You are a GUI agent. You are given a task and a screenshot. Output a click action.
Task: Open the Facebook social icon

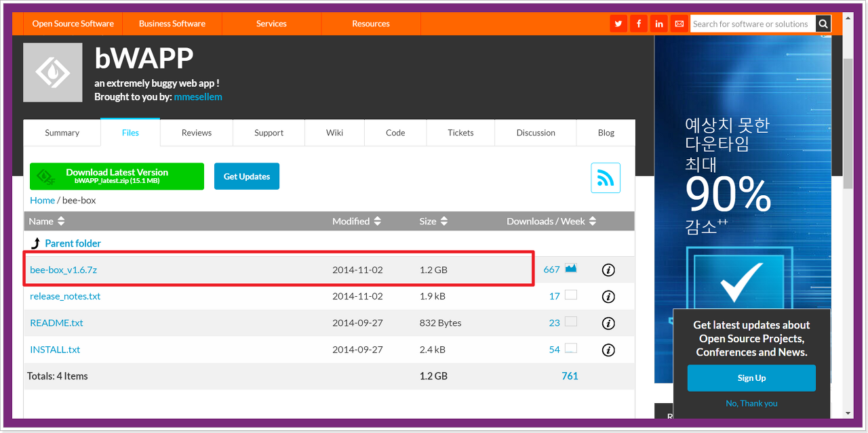tap(638, 24)
